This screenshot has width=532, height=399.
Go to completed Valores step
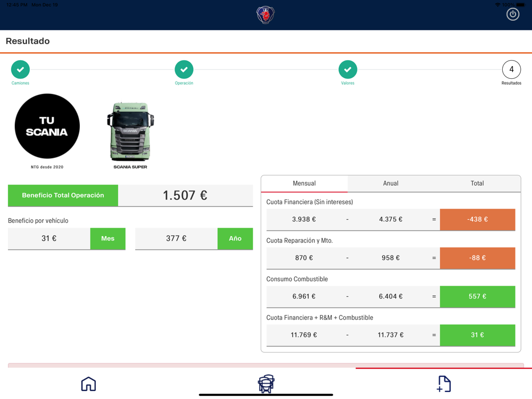(x=348, y=70)
